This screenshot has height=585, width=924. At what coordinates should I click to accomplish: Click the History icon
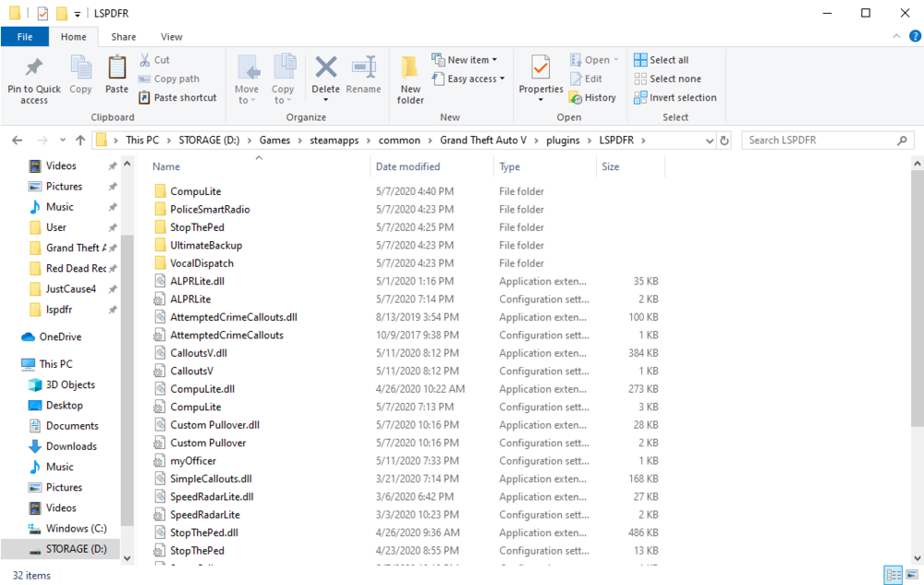pyautogui.click(x=576, y=98)
